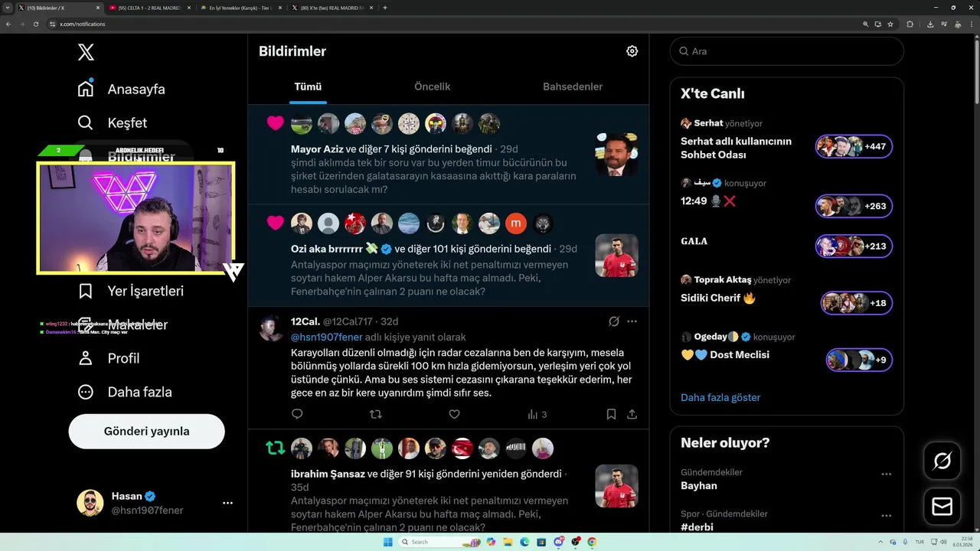The height and width of the screenshot is (551, 980).
Task: Open Chrome menu three dots
Action: pyautogui.click(x=971, y=24)
